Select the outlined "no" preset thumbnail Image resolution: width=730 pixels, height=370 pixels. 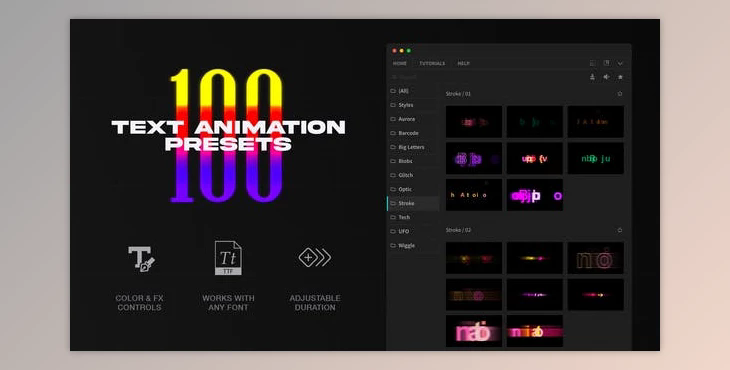[595, 258]
